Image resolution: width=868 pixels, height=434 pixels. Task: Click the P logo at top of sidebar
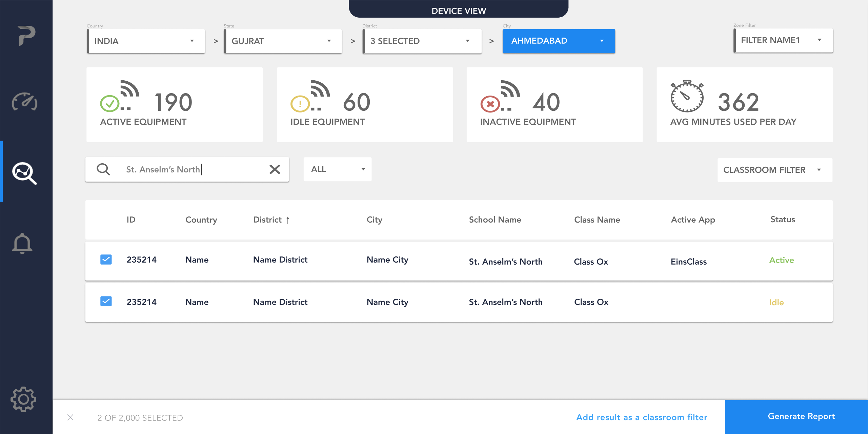point(26,35)
